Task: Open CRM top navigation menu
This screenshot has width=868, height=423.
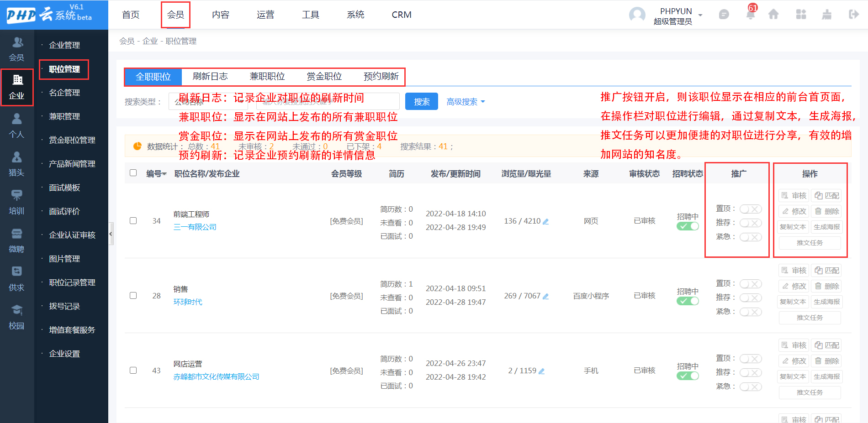Action: click(402, 15)
